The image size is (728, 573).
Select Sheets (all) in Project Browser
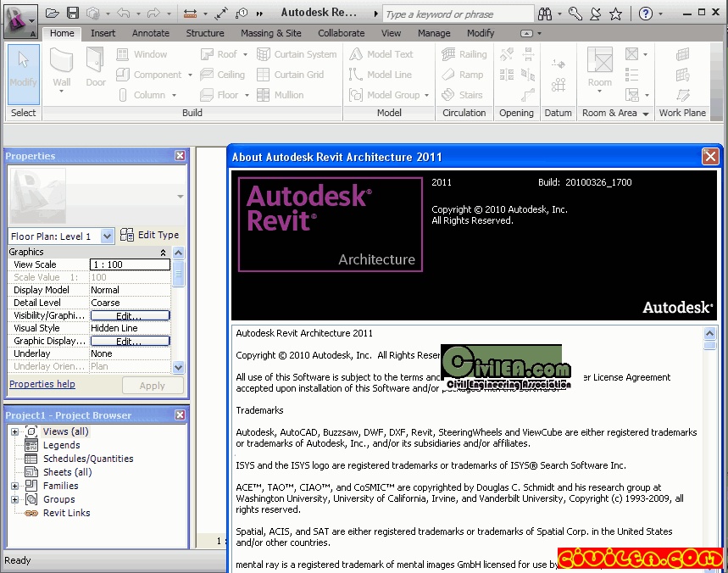[67, 472]
